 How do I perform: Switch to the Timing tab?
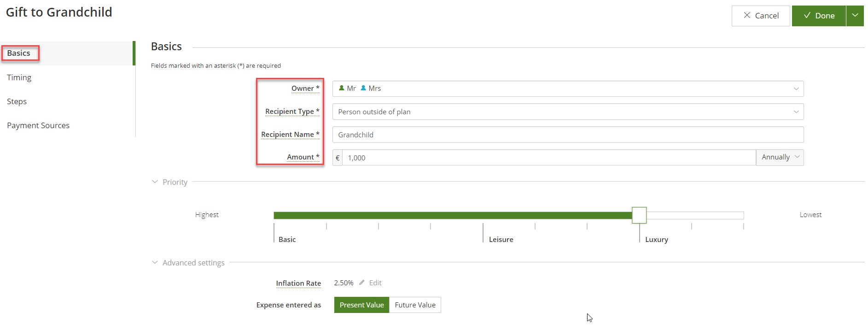19,77
